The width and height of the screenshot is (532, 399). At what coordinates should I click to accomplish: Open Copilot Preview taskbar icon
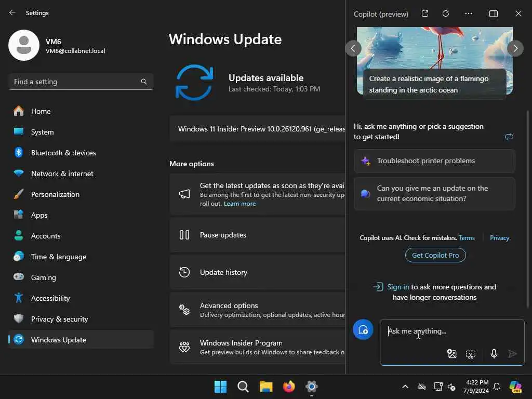coord(515,387)
